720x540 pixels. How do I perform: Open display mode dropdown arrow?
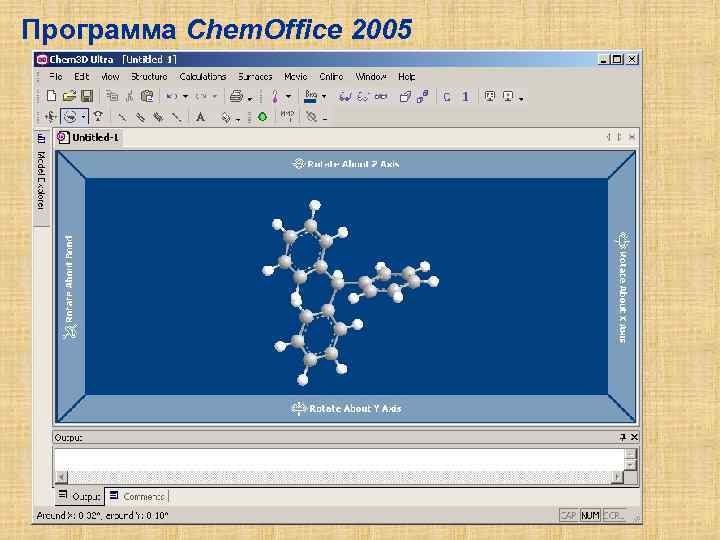(288, 97)
